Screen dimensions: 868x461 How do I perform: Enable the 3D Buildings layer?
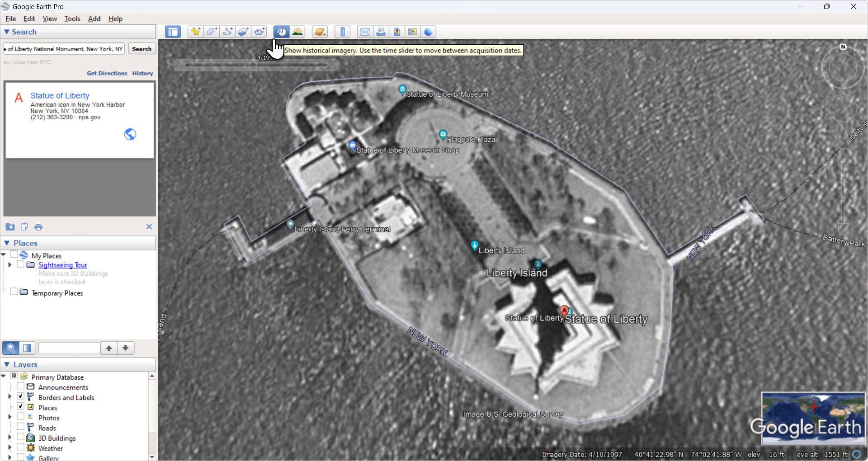click(x=21, y=437)
